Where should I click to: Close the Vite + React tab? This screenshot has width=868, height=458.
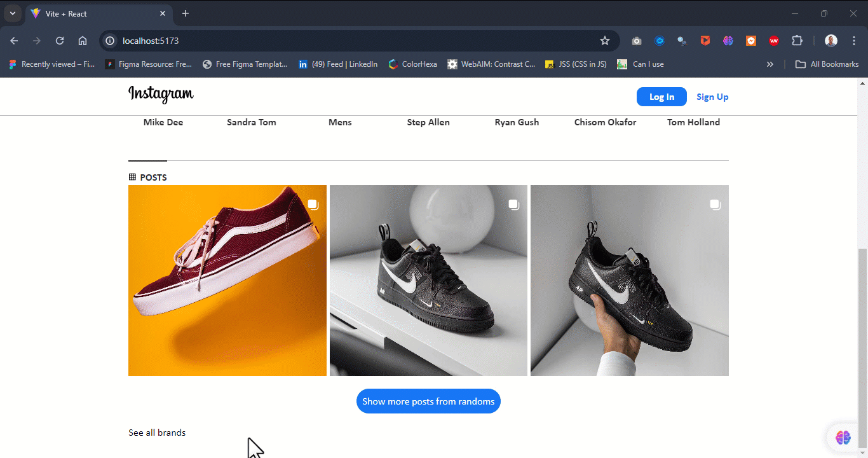tap(163, 13)
